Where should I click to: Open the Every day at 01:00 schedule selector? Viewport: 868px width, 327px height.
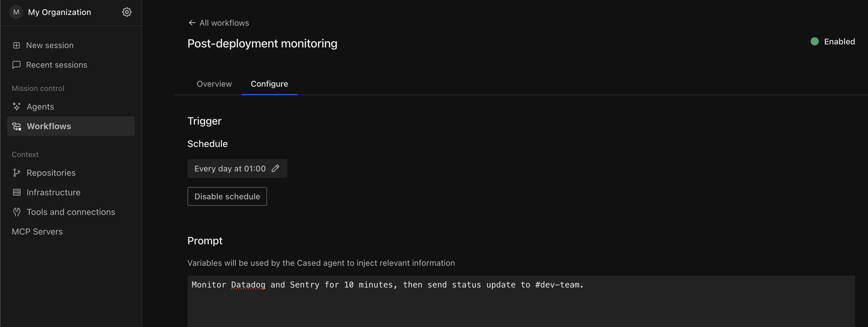coord(237,168)
